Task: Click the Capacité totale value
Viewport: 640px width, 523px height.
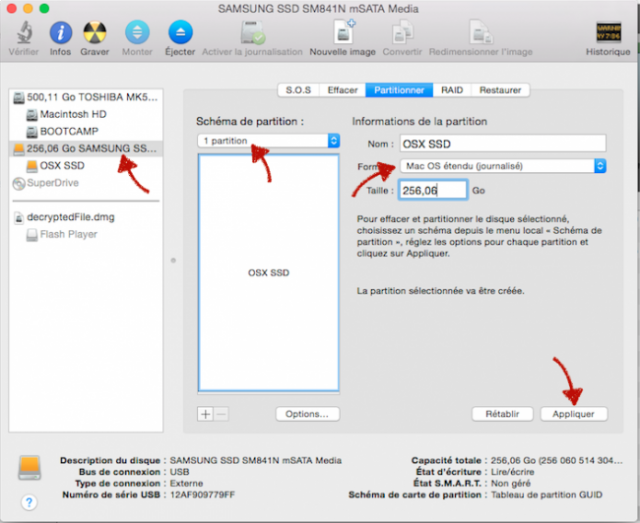Action: [557, 461]
